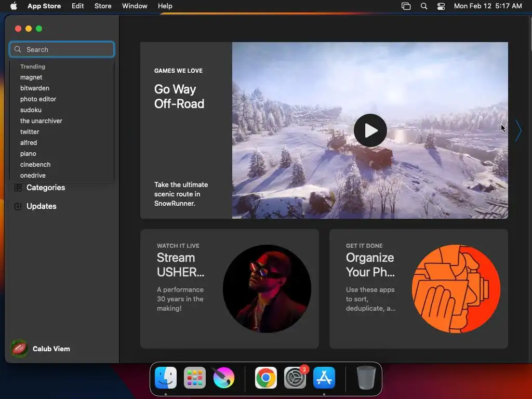Open Stage Manager icon in menu bar
This screenshot has height=399, width=532.
[x=406, y=6]
